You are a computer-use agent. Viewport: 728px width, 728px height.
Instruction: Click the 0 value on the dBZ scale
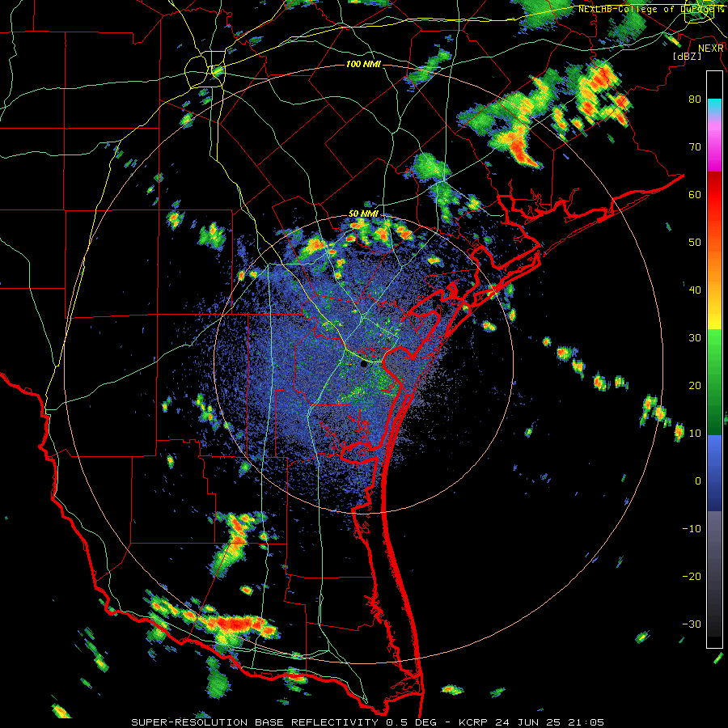click(x=698, y=481)
